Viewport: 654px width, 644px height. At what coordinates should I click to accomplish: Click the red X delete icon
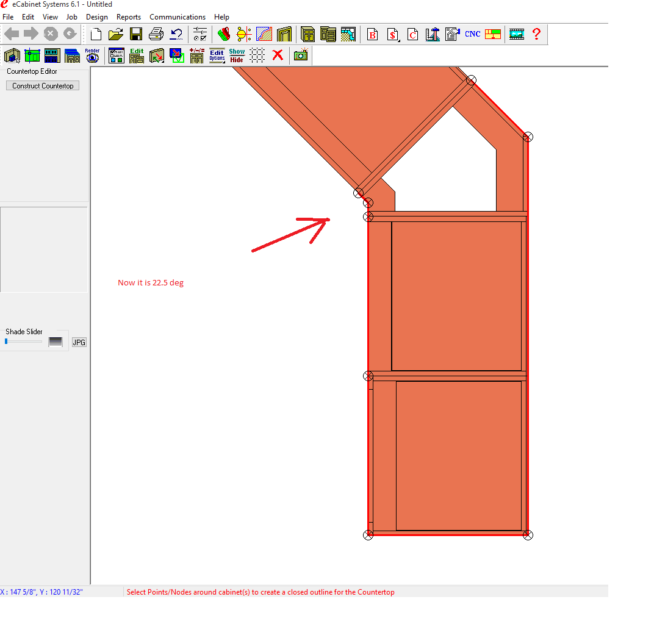click(x=278, y=55)
